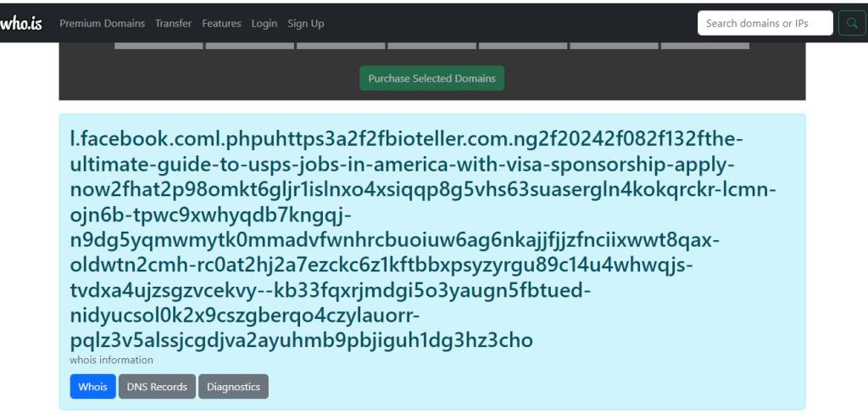868x414 pixels.
Task: Click the who.is logo
Action: [x=20, y=24]
